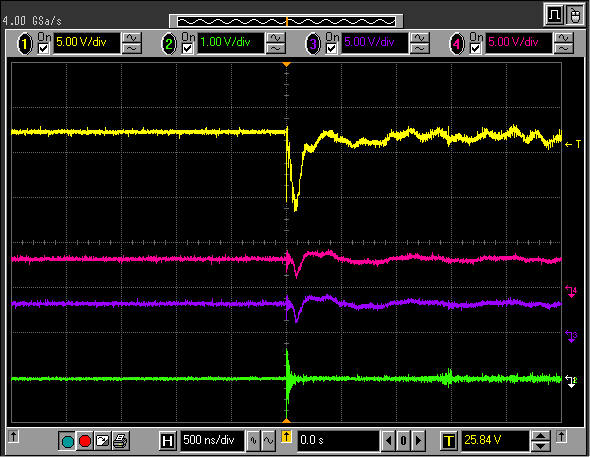Click the single acquisition icon

point(102,441)
